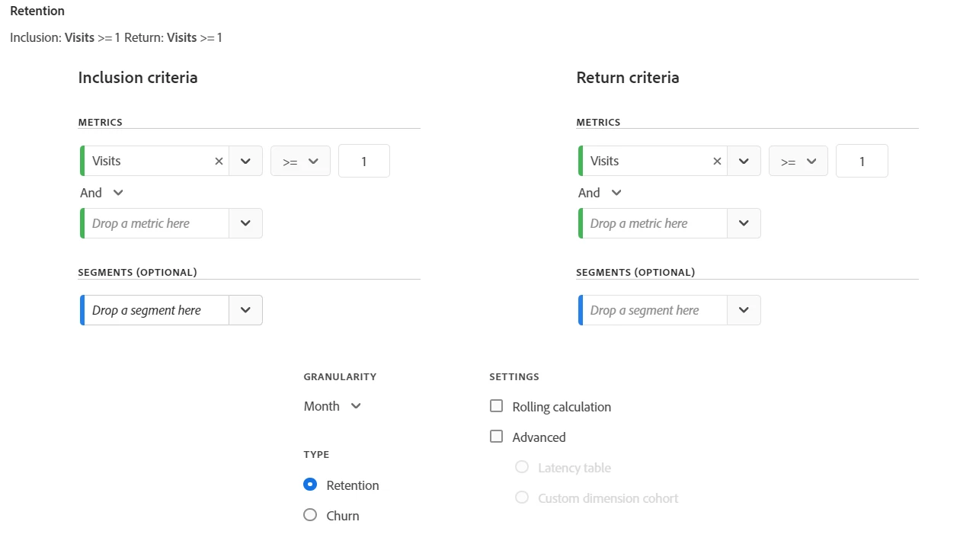Open Return criteria Visits metric dropdown

pyautogui.click(x=744, y=162)
